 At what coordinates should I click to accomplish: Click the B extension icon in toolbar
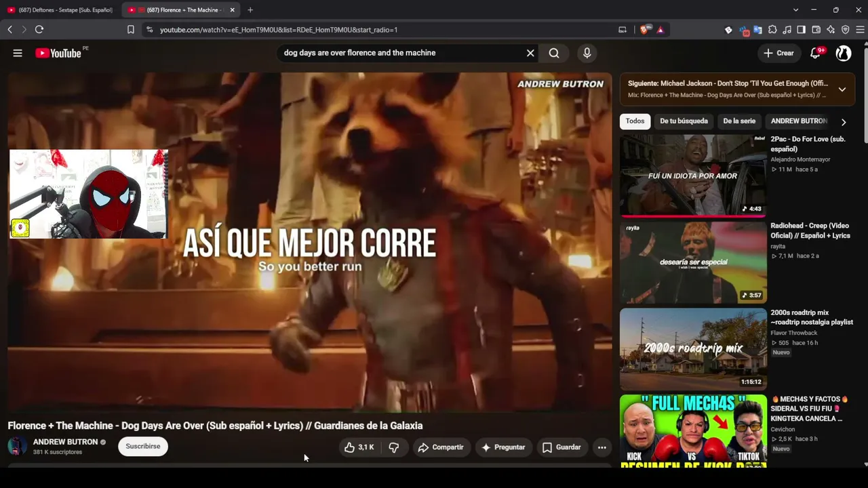728,30
